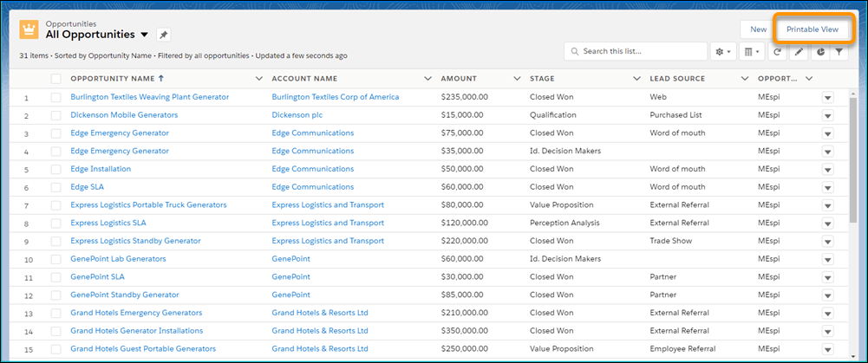The width and height of the screenshot is (868, 363).
Task: Open the truncated OPPORT... column menu chevron
Action: click(x=809, y=79)
